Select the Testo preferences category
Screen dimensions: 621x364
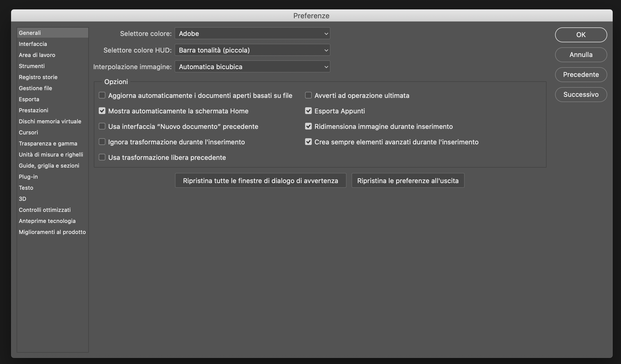click(26, 188)
